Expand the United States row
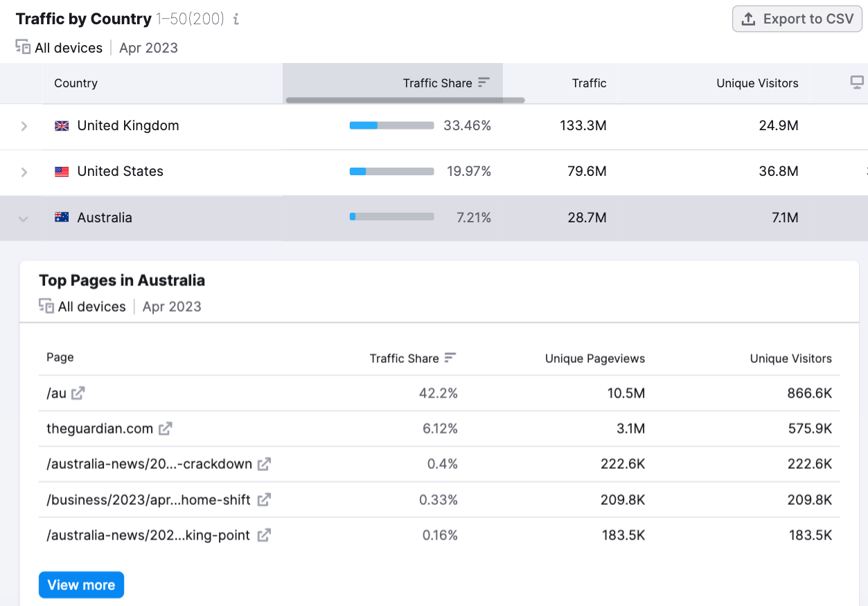868x606 pixels. pos(24,172)
